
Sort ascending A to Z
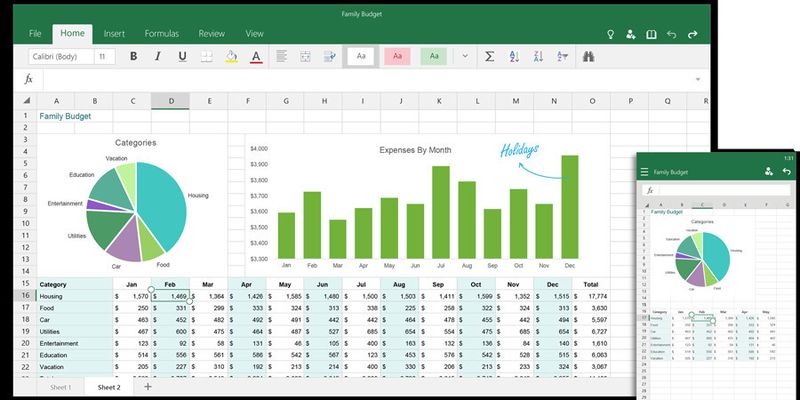pos(514,57)
